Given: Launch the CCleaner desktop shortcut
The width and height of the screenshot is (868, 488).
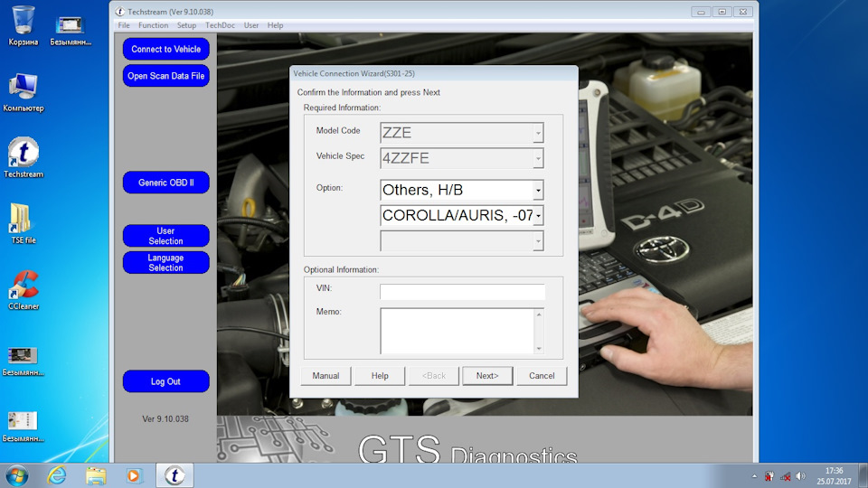Looking at the screenshot, I should tap(24, 290).
